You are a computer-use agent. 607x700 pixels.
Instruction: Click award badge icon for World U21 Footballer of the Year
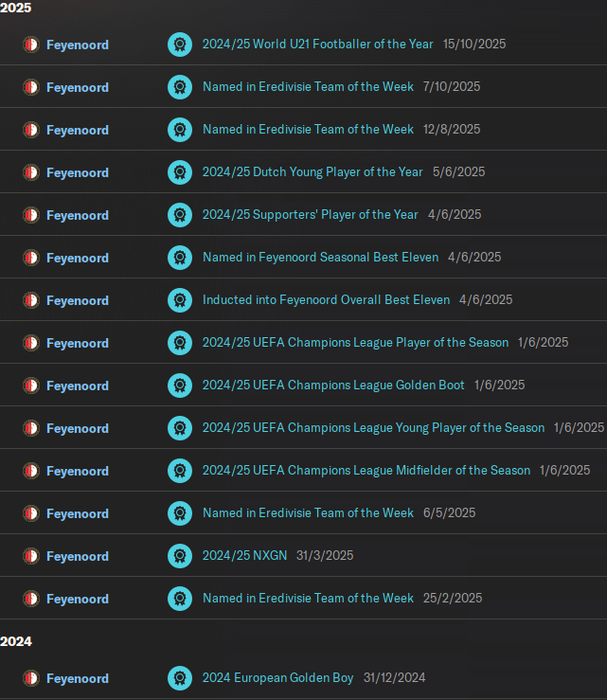coord(180,45)
